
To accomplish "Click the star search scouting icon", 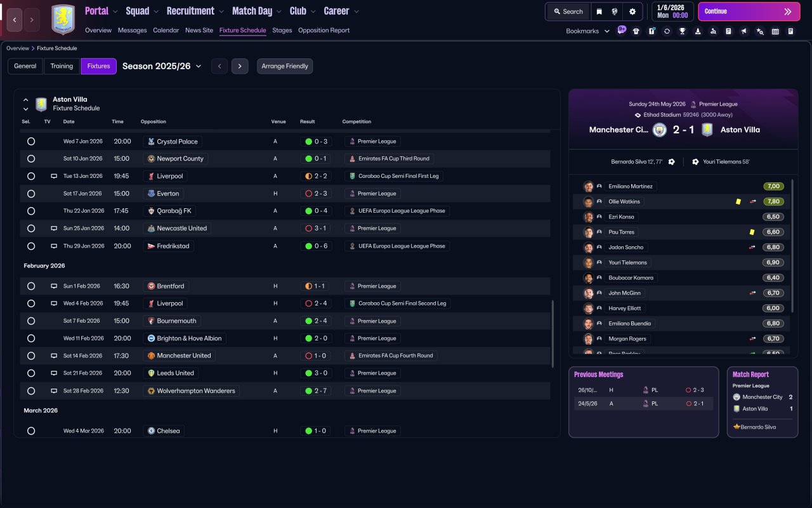I will (759, 31).
